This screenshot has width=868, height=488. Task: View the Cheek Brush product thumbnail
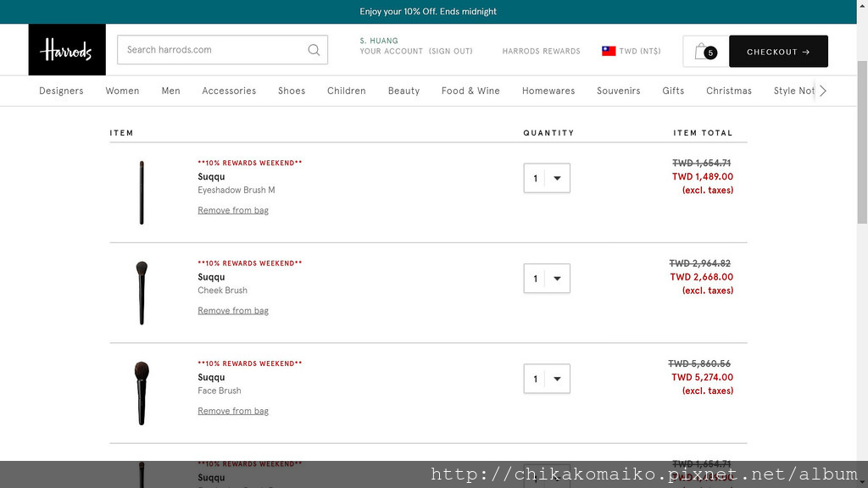[142, 292]
